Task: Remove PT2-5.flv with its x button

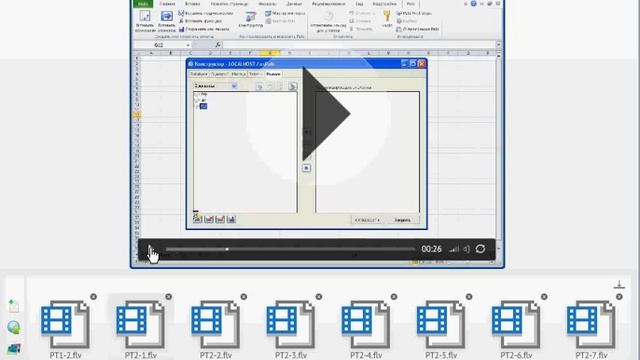Action: point(469,297)
